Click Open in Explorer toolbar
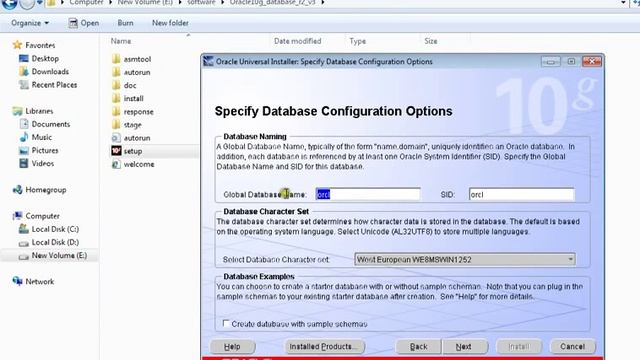This screenshot has width=640, height=360. tap(84, 23)
